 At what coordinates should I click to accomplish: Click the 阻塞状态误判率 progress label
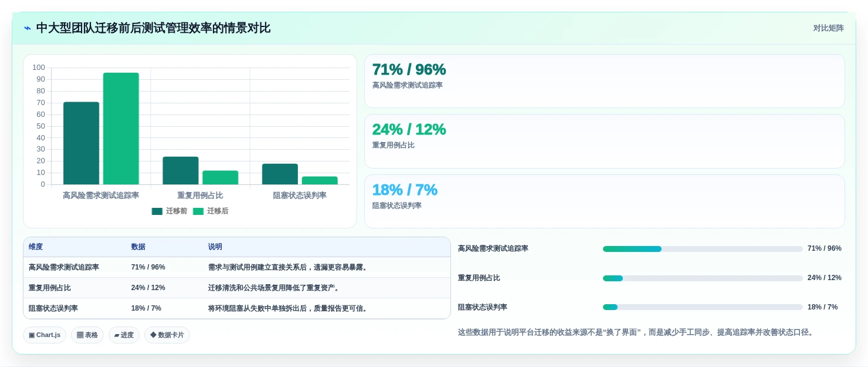click(483, 307)
